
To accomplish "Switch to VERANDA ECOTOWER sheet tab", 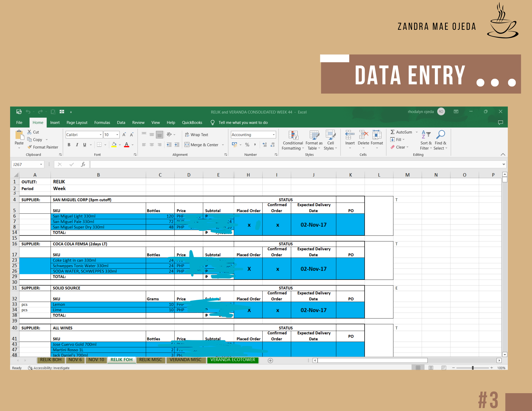I will tap(232, 360).
